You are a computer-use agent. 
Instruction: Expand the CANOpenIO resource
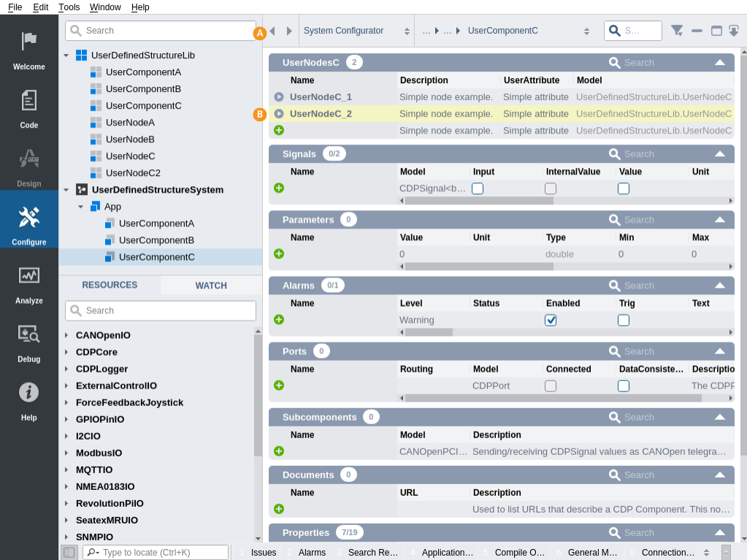point(66,335)
